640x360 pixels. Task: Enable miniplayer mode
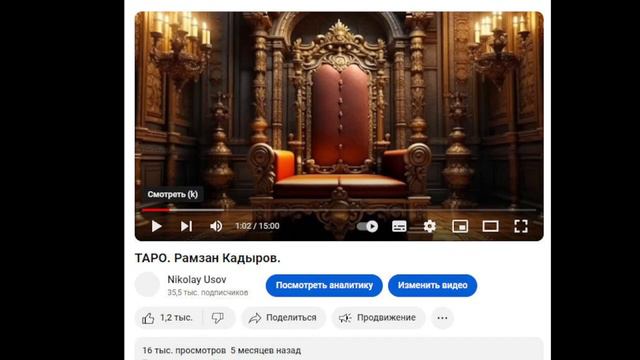tap(460, 226)
